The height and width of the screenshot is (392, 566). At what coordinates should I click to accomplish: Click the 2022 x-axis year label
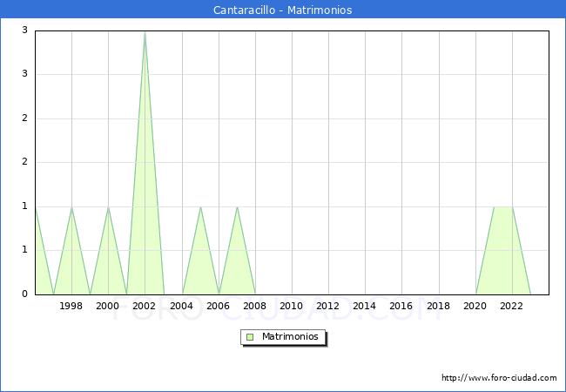pos(511,306)
